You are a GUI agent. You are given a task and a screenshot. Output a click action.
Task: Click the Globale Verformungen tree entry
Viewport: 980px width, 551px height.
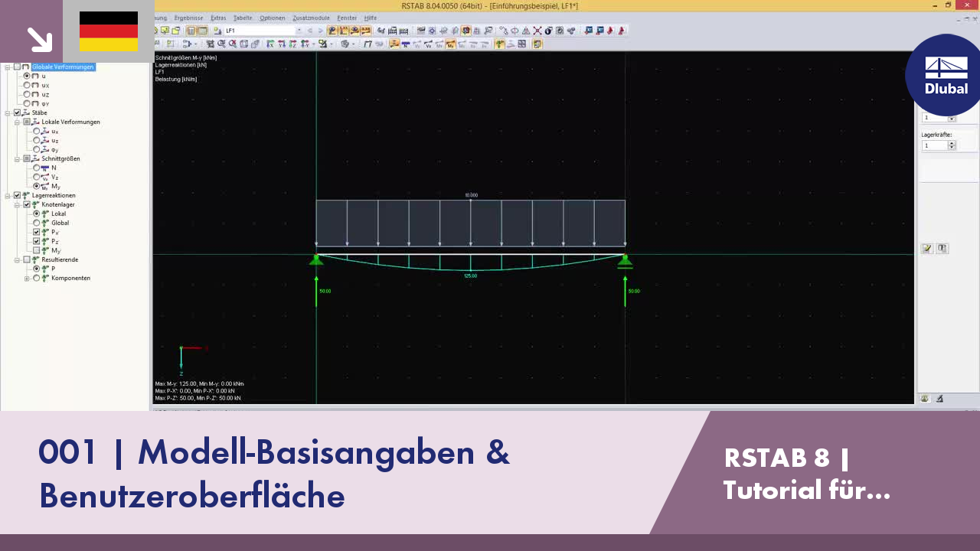tap(63, 67)
